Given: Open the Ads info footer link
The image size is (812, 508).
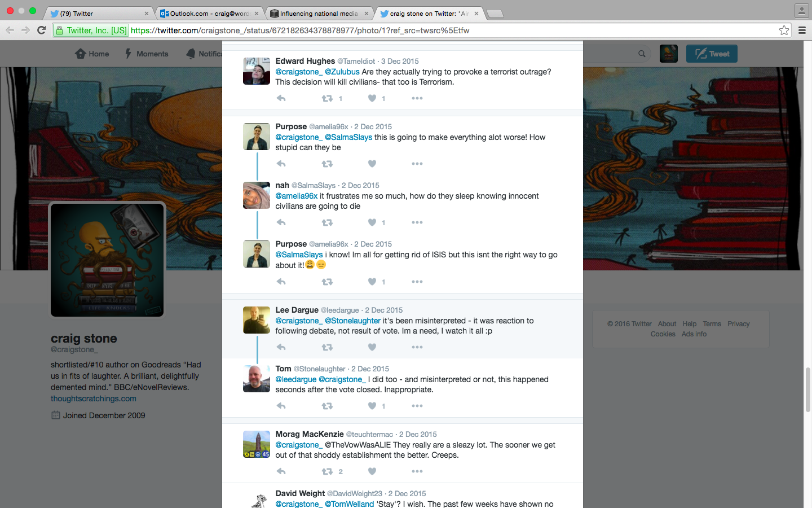Looking at the screenshot, I should [694, 334].
